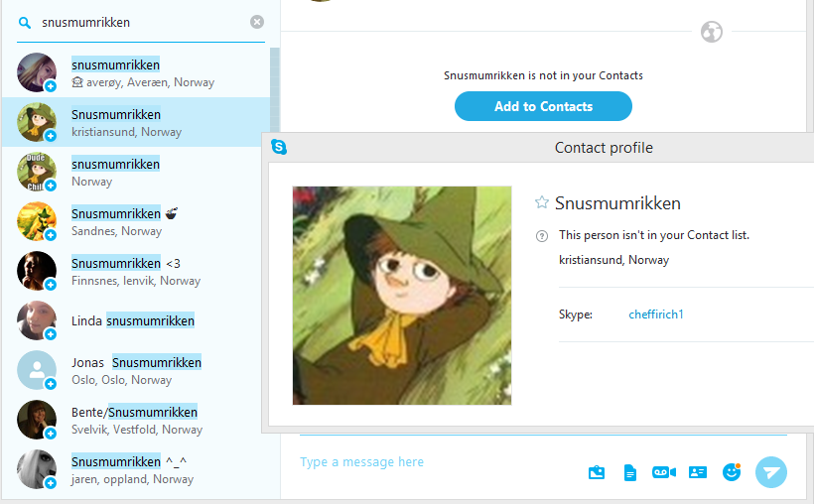Screen dimensions: 814x504
Task: Click the search results list scrollbar
Action: [x=275, y=91]
